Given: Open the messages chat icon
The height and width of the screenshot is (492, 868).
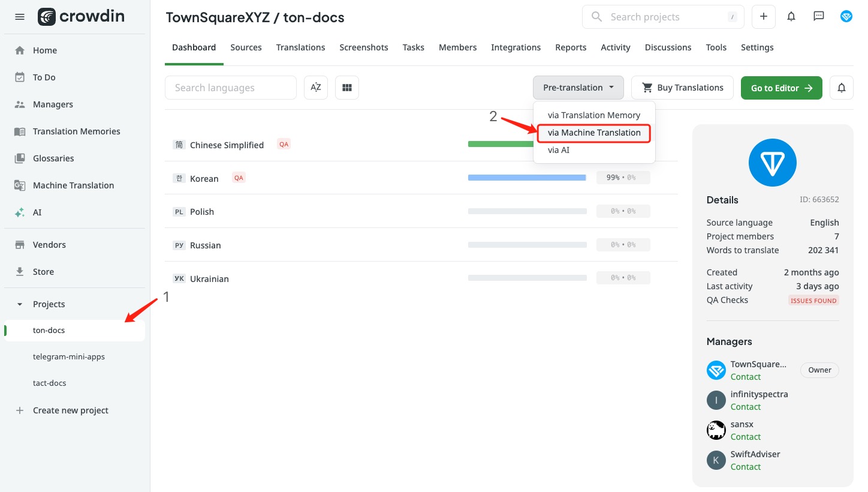Looking at the screenshot, I should 819,17.
